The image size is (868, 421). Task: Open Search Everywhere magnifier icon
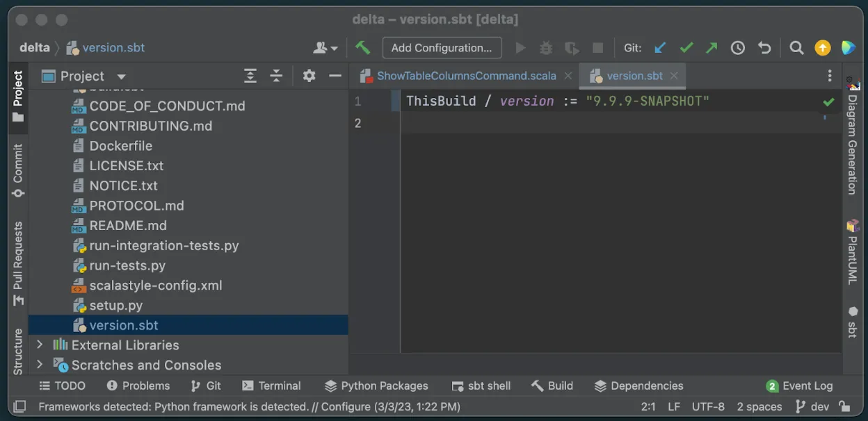click(x=796, y=48)
